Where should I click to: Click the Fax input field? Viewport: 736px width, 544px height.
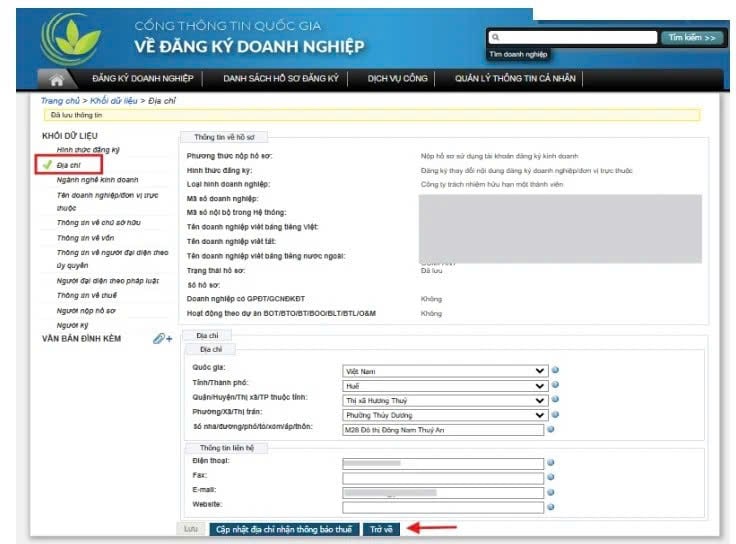pyautogui.click(x=443, y=478)
